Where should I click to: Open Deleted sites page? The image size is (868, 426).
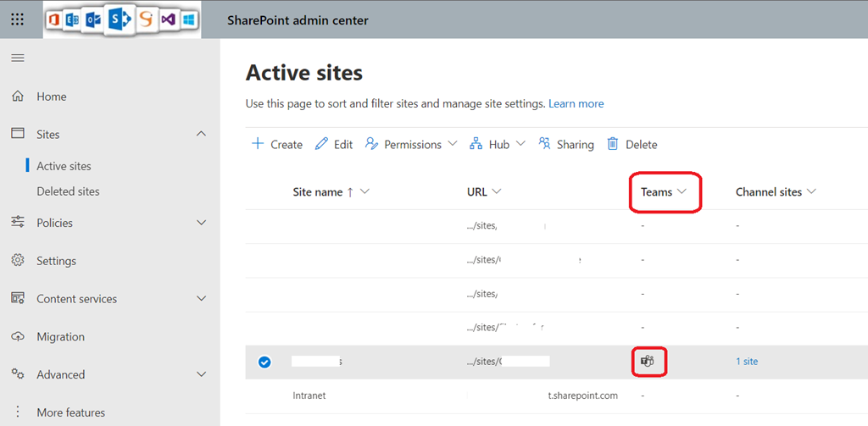[68, 191]
